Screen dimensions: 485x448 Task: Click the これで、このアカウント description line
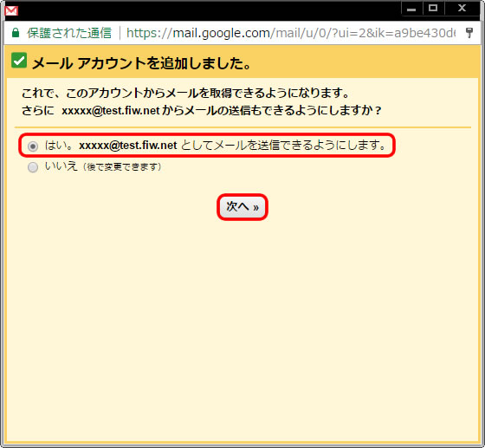pyautogui.click(x=185, y=93)
